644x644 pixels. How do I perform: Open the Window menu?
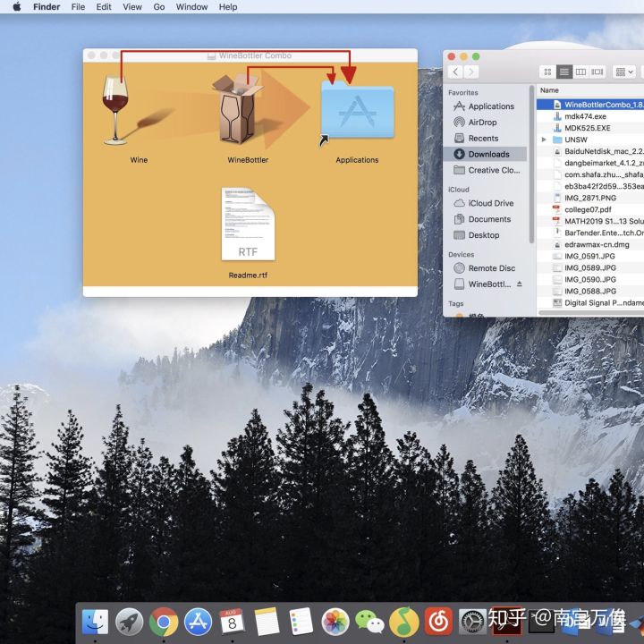pyautogui.click(x=191, y=7)
